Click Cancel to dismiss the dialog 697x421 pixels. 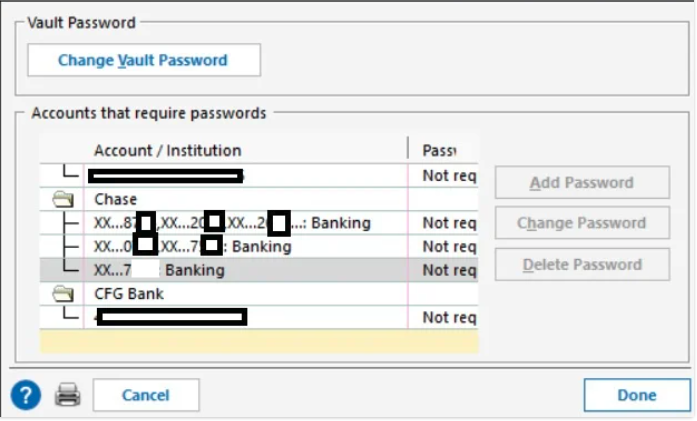pyautogui.click(x=146, y=395)
